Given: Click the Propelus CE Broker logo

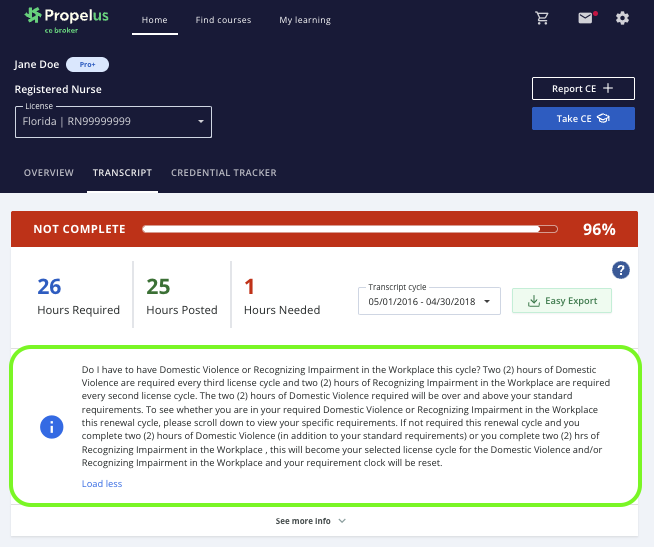Looking at the screenshot, I should click(66, 18).
